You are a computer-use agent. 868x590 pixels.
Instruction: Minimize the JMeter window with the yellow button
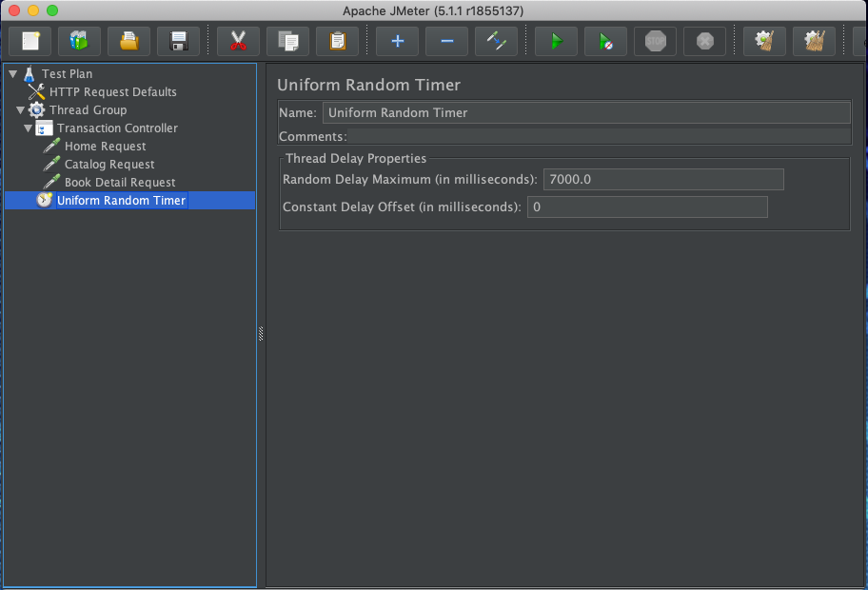[x=33, y=10]
